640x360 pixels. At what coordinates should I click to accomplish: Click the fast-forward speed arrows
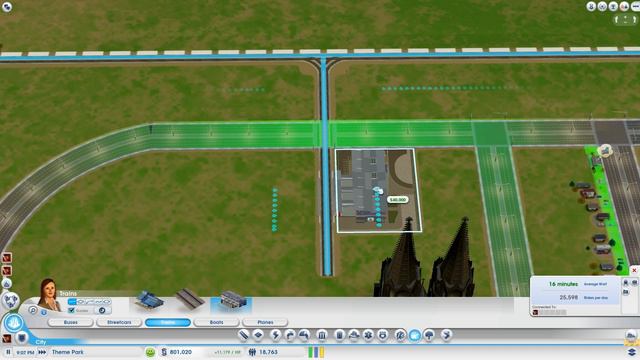click(42, 352)
